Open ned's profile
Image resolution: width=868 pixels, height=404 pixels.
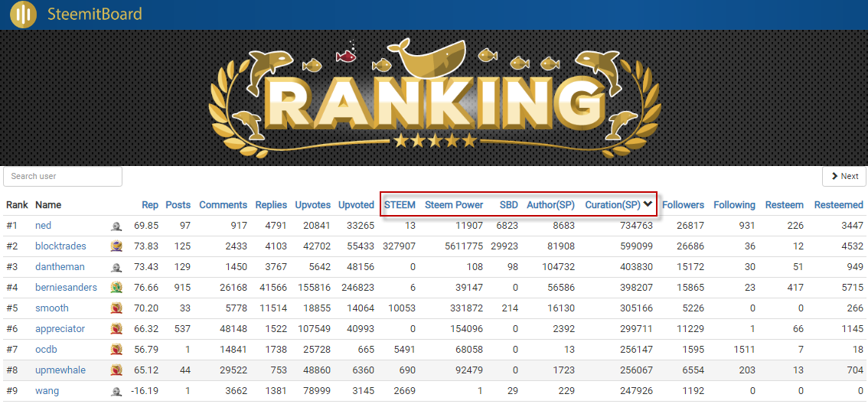coord(43,226)
